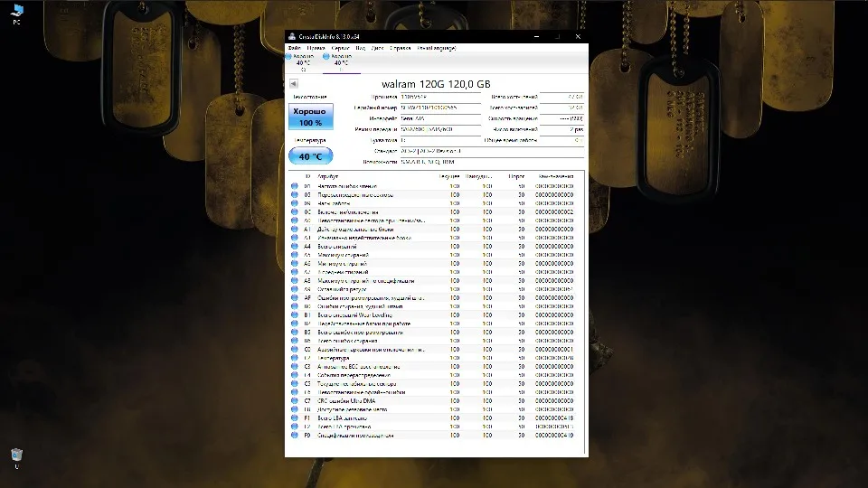
Task: Select the second disk tab with underline
Action: (341, 62)
